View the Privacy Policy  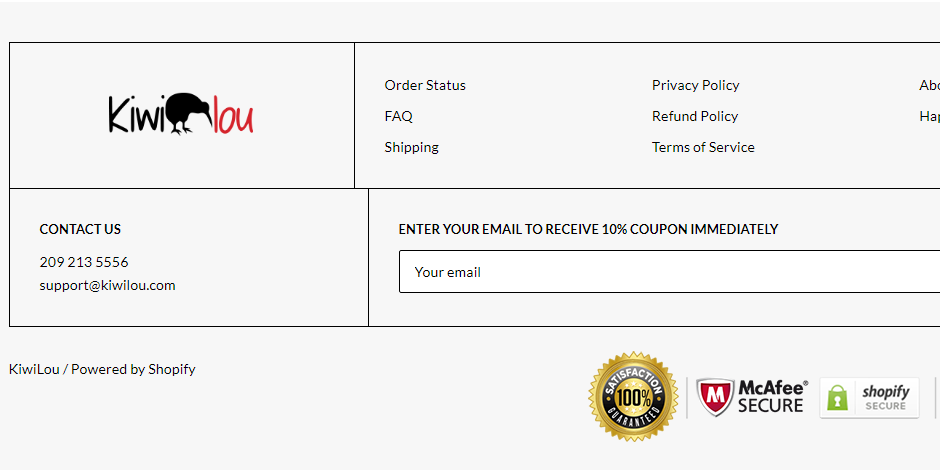coord(695,85)
